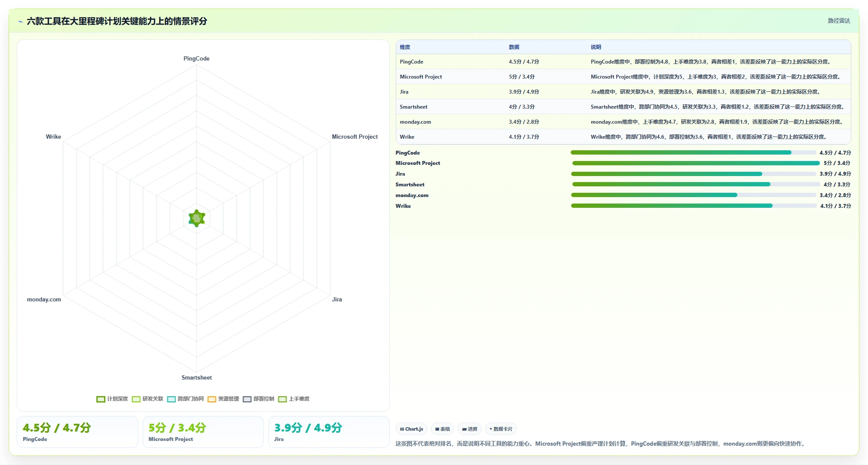Click the 数据 column header
868x465 pixels.
(514, 47)
